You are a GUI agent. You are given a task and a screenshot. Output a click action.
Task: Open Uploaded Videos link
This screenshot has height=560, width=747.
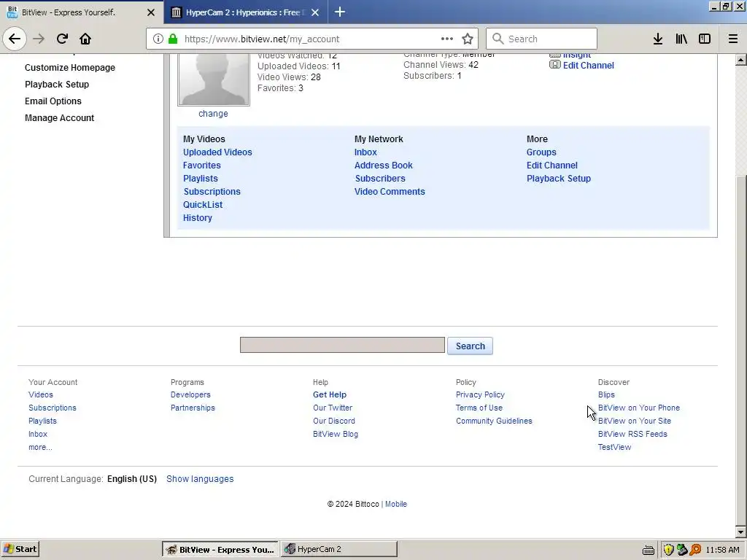point(217,152)
